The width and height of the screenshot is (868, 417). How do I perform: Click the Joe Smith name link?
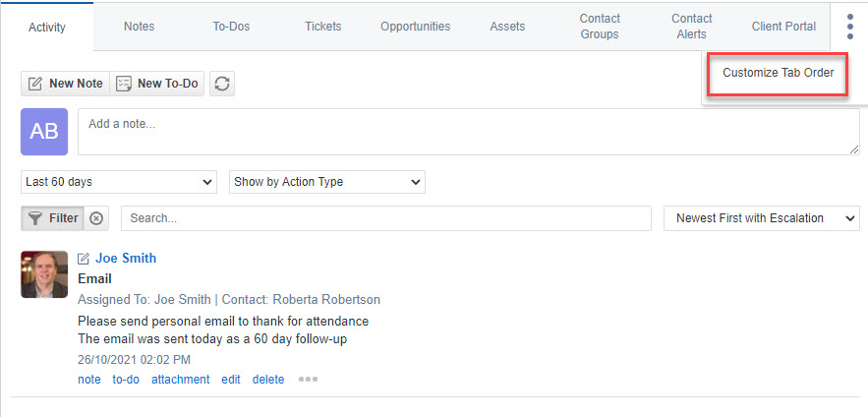tap(126, 258)
